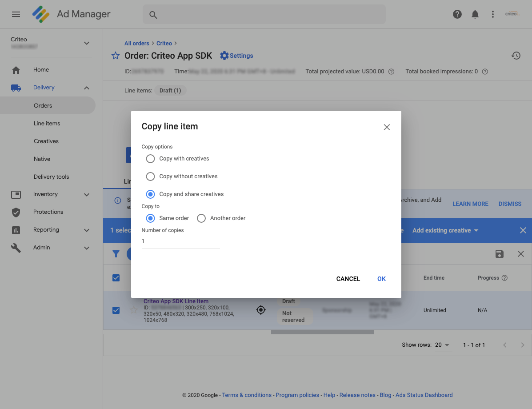
Task: Open the Show rows dropdown
Action: 443,345
